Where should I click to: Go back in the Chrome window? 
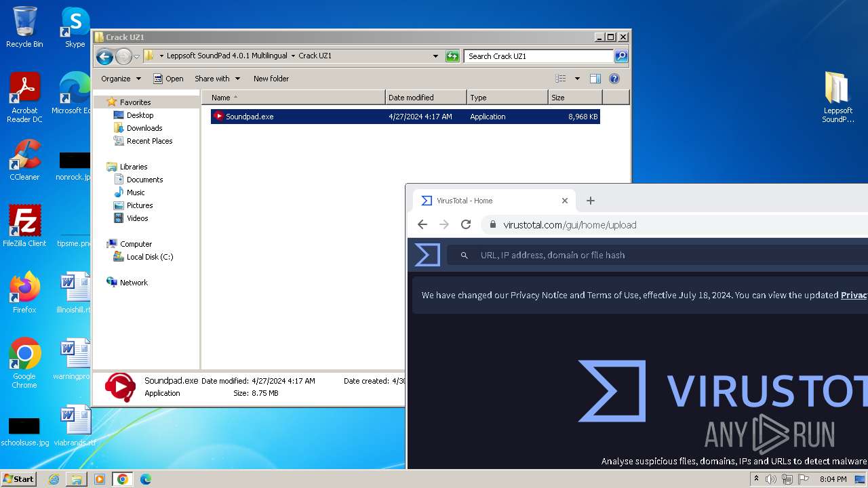point(422,225)
